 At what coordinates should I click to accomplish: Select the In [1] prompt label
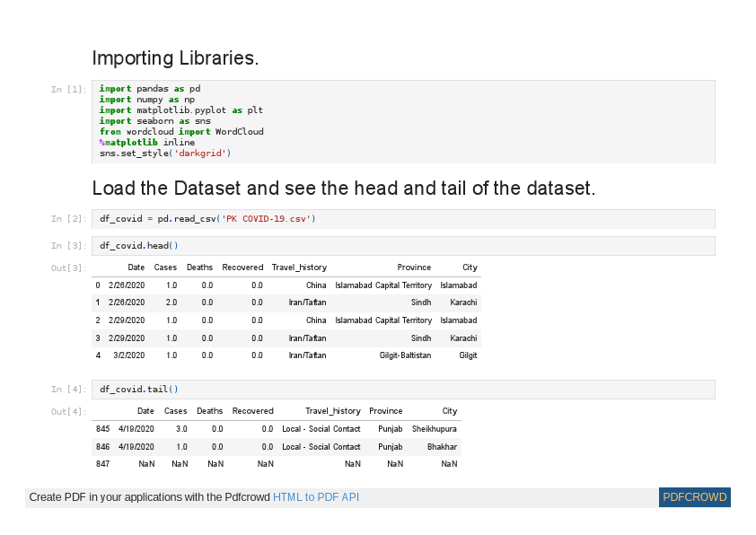point(69,89)
